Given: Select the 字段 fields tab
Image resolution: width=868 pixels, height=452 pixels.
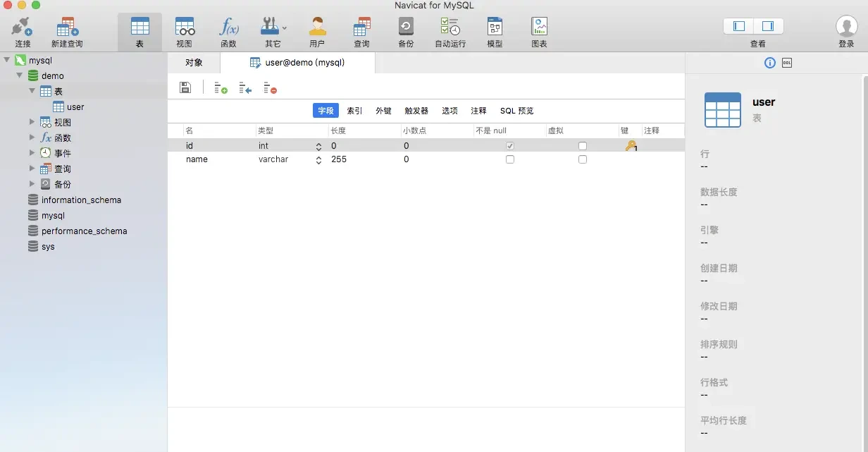Looking at the screenshot, I should [x=325, y=111].
